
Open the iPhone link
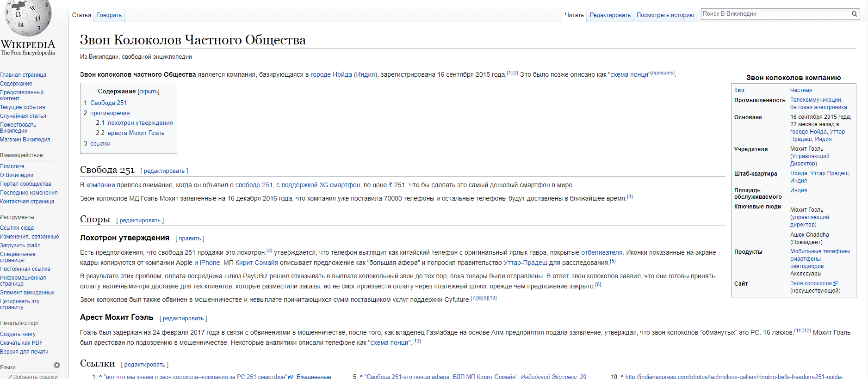[210, 263]
